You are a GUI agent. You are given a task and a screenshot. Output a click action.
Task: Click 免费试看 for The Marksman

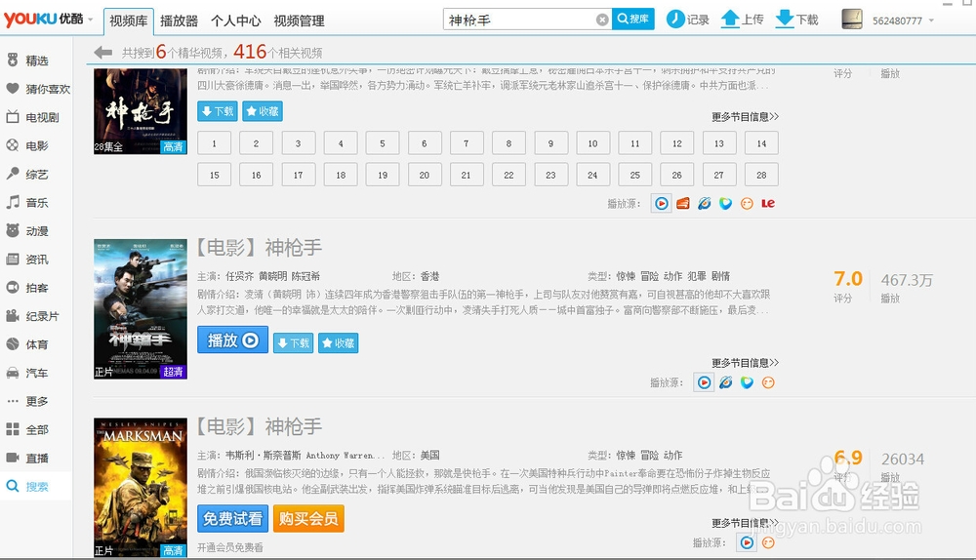pos(233,518)
